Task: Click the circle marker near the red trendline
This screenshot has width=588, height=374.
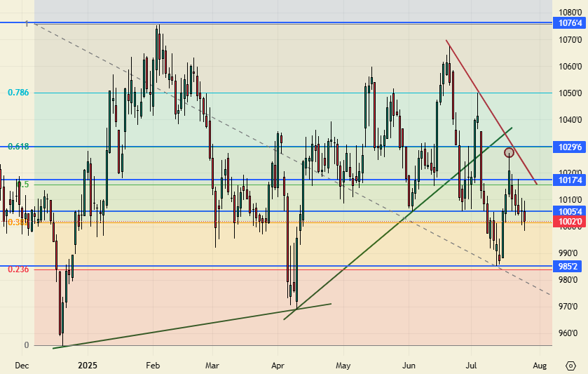Action: [x=510, y=152]
